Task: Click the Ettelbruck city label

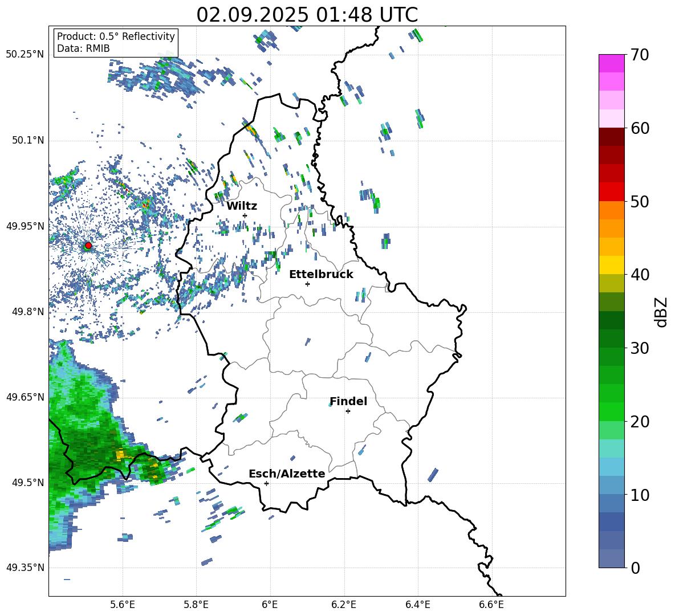Action: pos(321,274)
